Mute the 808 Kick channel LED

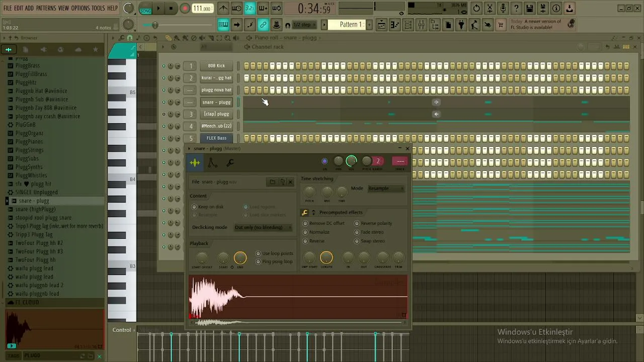point(164,66)
